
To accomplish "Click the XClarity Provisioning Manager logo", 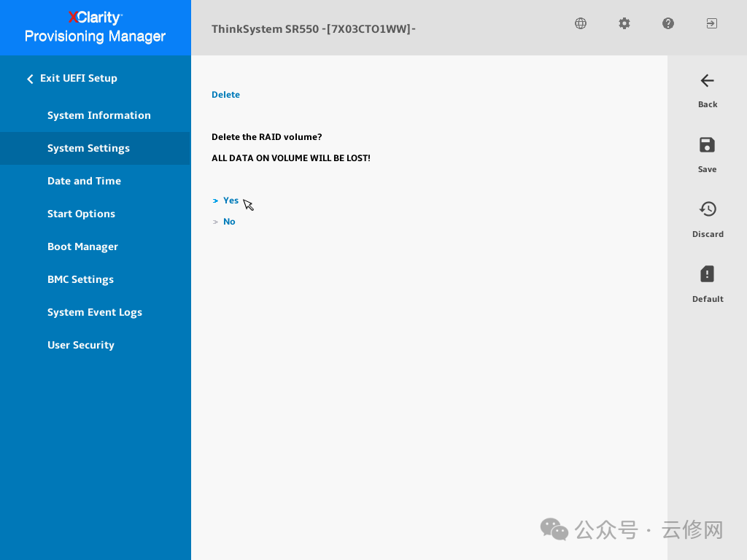I will pyautogui.click(x=96, y=27).
